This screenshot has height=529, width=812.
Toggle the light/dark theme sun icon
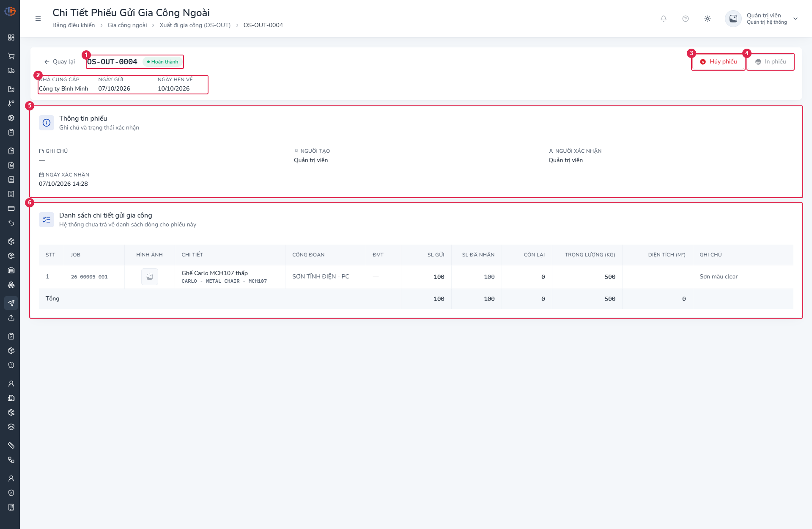pyautogui.click(x=708, y=19)
